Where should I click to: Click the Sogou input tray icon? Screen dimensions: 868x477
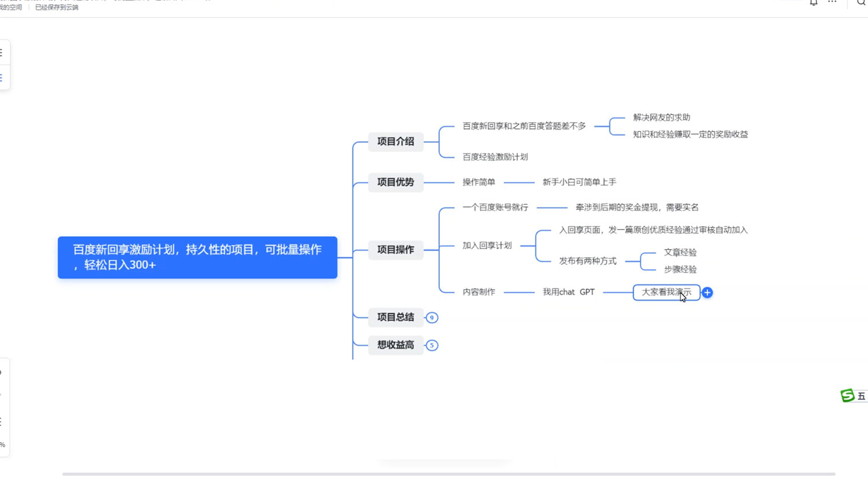(x=847, y=395)
